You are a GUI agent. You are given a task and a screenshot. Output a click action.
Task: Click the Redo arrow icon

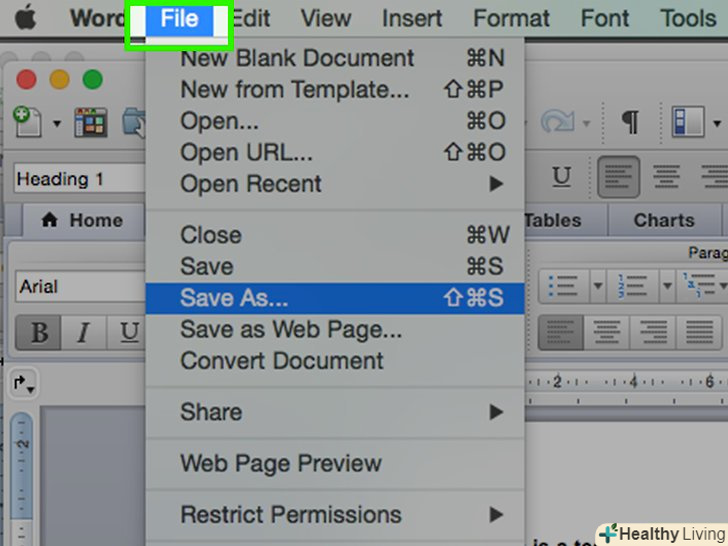pyautogui.click(x=557, y=122)
